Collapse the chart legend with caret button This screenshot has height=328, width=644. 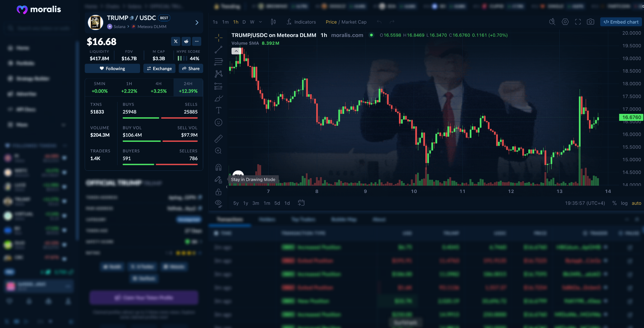tap(236, 51)
